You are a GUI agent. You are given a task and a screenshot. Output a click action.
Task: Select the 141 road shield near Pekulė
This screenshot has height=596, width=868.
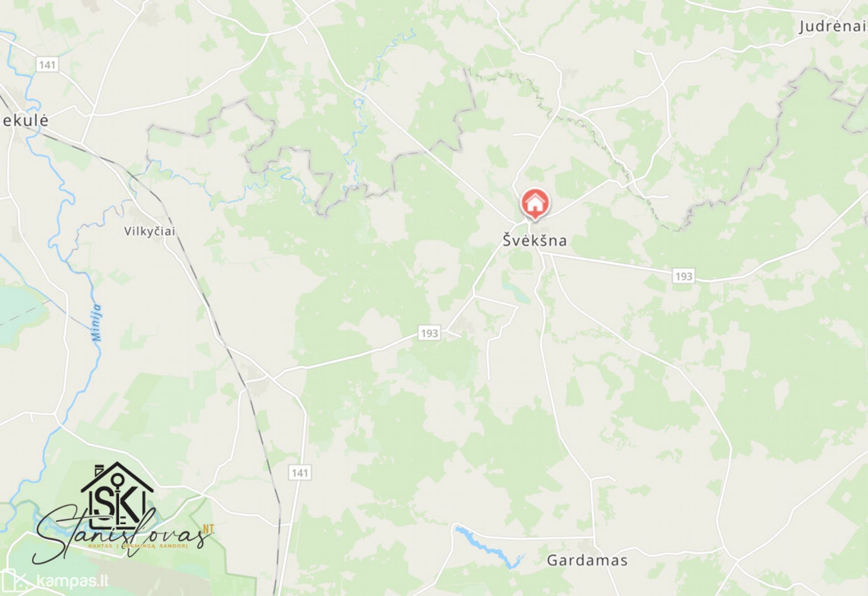(47, 64)
